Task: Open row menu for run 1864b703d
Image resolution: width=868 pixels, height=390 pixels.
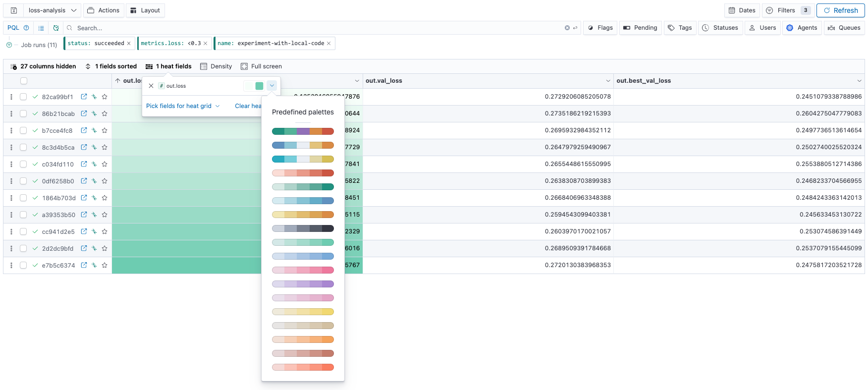Action: (11, 198)
